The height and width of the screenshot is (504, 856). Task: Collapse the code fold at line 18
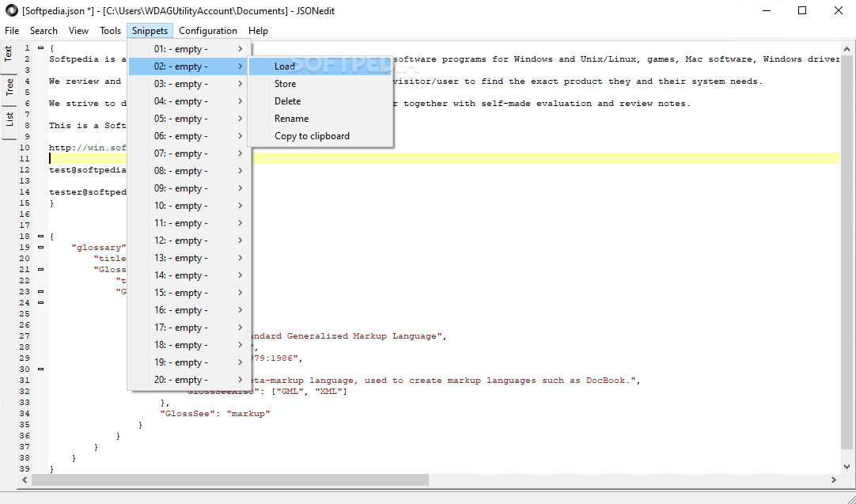[x=41, y=237]
